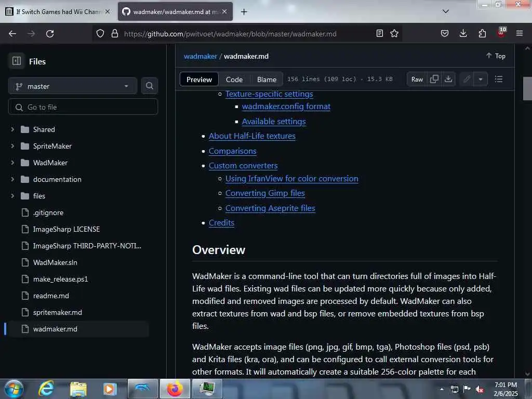This screenshot has width=532, height=399.
Task: Expand the SpriteMaker folder
Action: click(12, 146)
